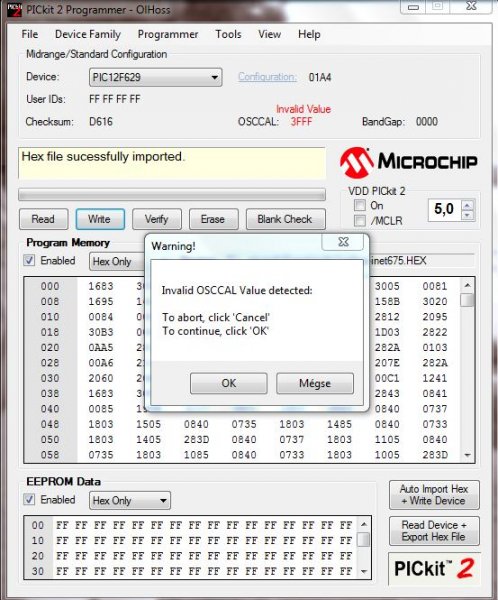Image resolution: width=498 pixels, height=600 pixels.
Task: Select program memory cell 0AA5 at address 020
Action: tap(101, 347)
